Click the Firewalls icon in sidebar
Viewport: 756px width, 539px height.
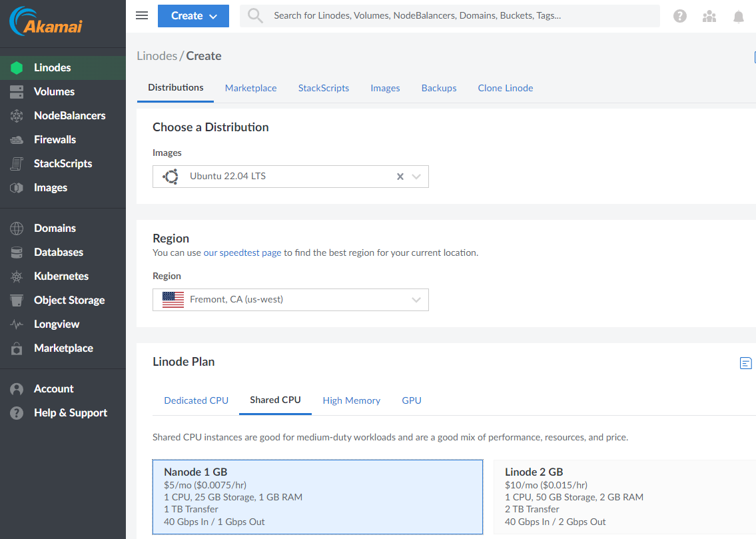click(x=17, y=139)
